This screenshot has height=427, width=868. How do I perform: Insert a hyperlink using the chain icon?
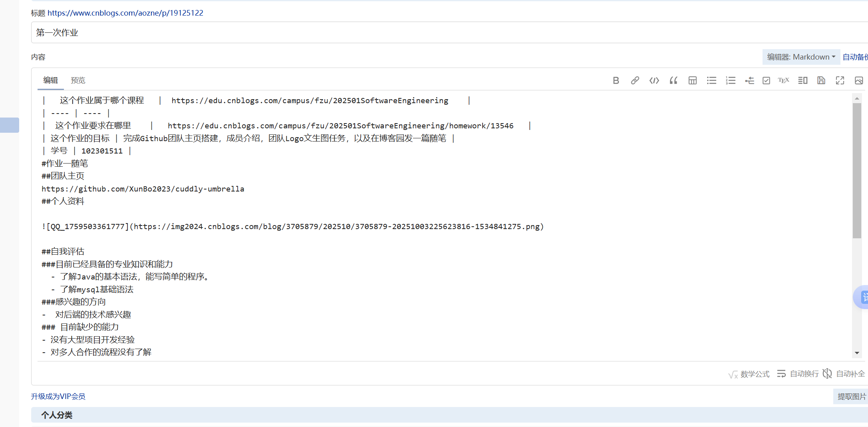[635, 80]
